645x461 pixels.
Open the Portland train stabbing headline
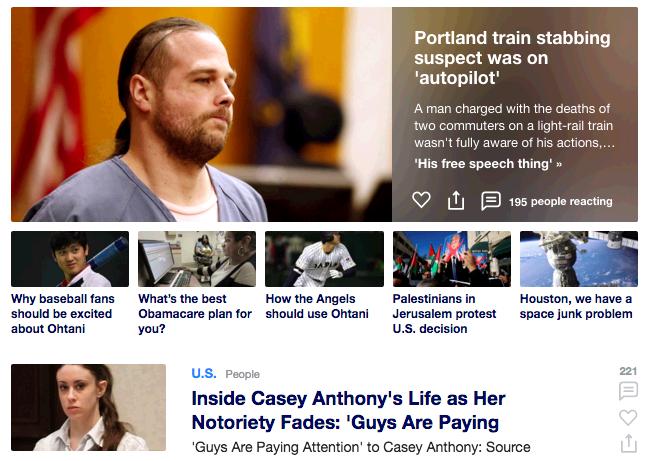[512, 58]
